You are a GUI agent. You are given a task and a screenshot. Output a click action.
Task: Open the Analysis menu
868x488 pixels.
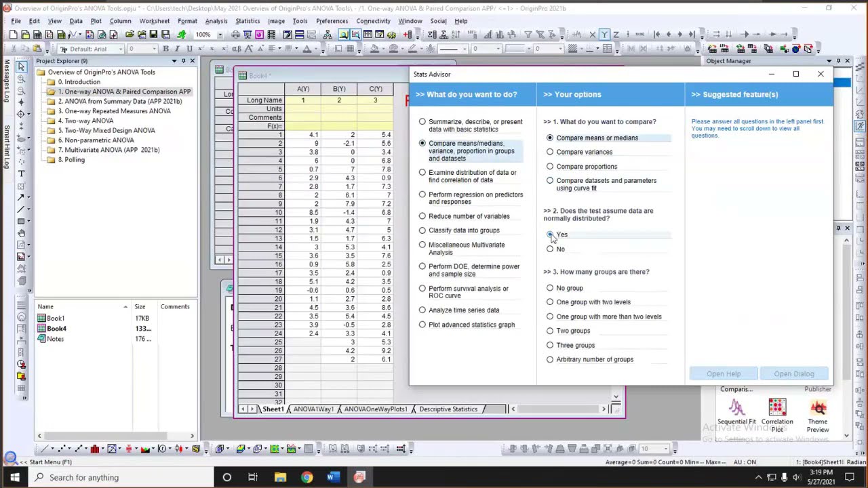click(216, 21)
